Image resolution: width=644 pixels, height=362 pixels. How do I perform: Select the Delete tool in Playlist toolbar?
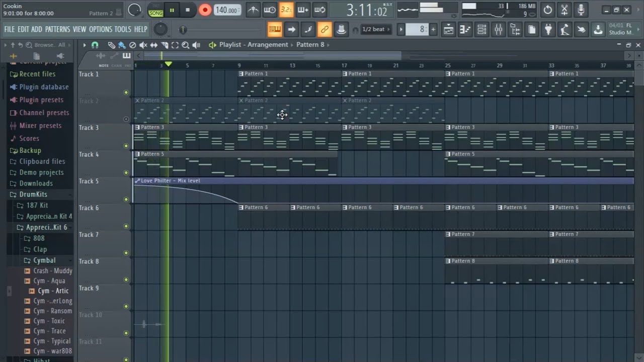pos(132,45)
